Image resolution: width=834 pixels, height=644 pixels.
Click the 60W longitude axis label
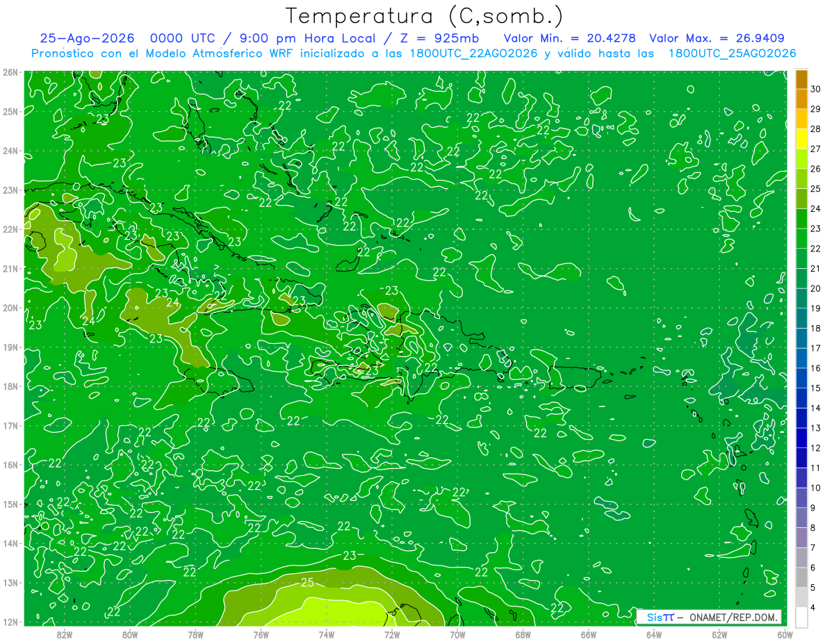click(x=785, y=634)
